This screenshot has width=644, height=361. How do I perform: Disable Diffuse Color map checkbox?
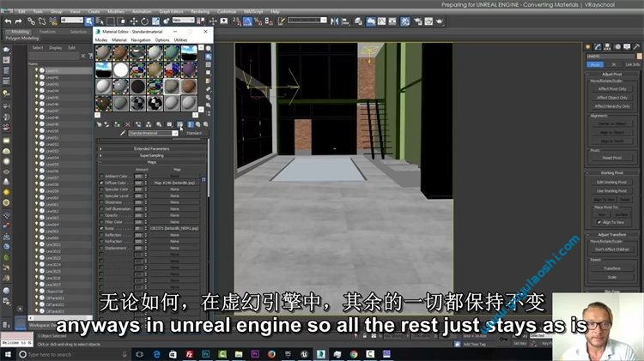(101, 183)
